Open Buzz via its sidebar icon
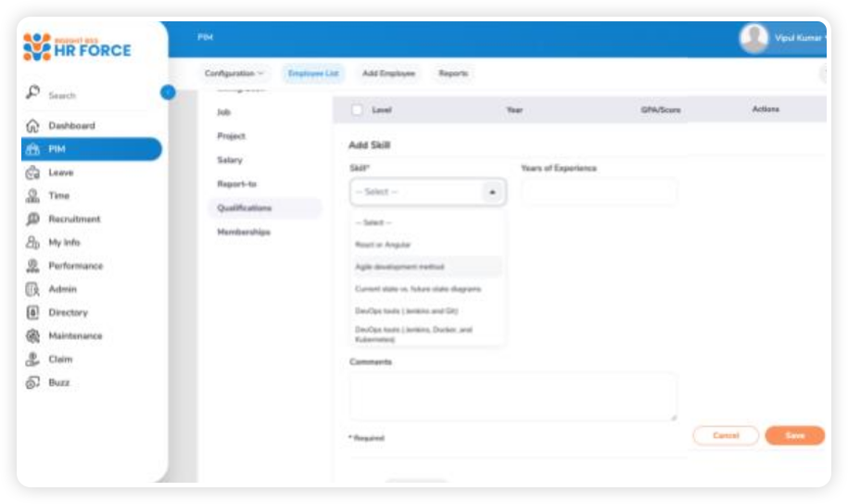 32,383
